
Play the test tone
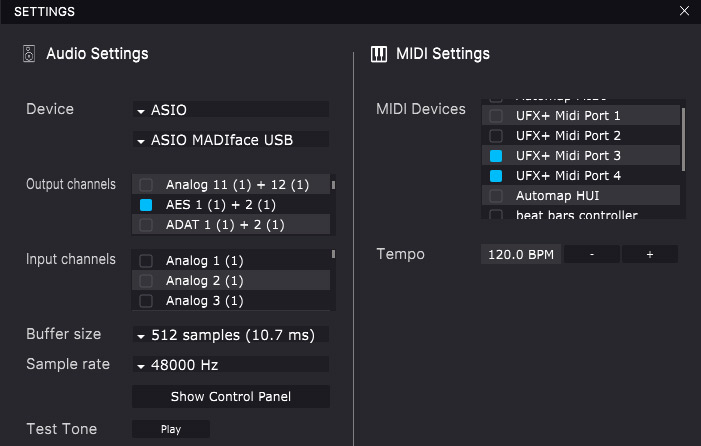tap(171, 429)
